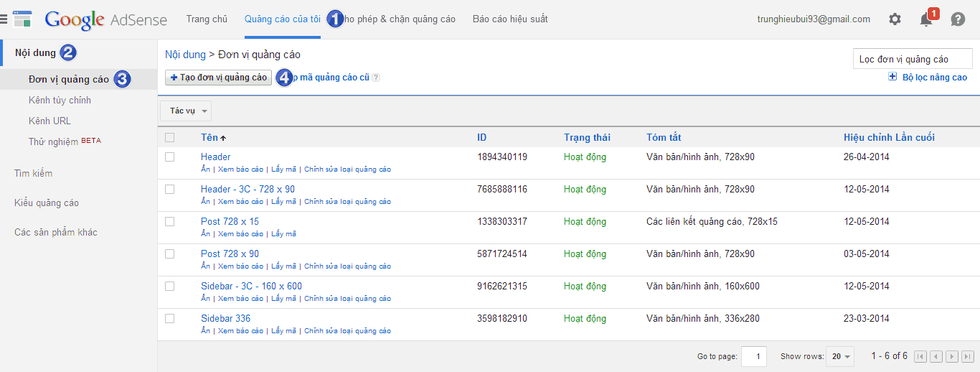Open the settings gear icon

[895, 19]
